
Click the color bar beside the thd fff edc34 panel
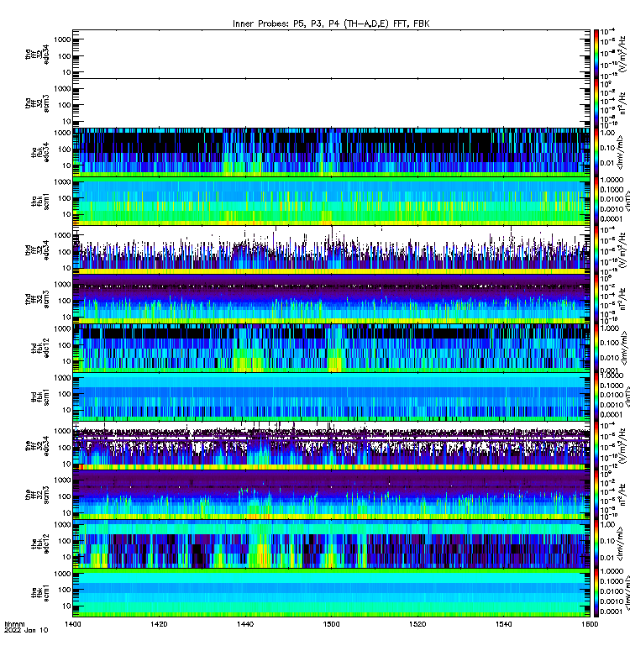(596, 249)
